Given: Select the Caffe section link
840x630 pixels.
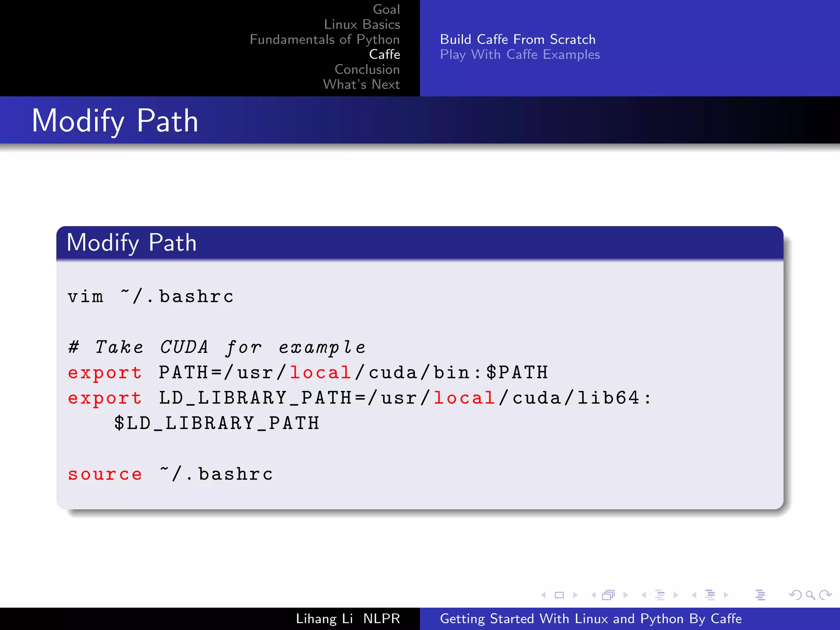Looking at the screenshot, I should pos(385,54).
